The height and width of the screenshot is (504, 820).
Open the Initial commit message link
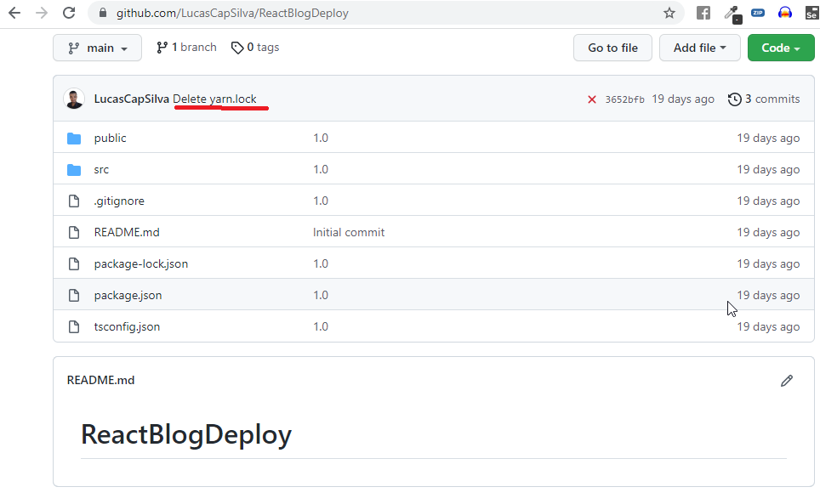[349, 232]
